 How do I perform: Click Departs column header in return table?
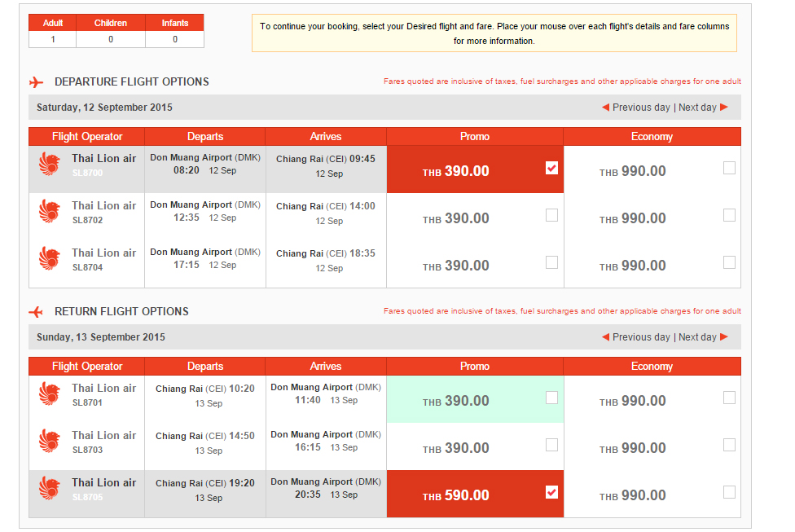click(x=204, y=366)
